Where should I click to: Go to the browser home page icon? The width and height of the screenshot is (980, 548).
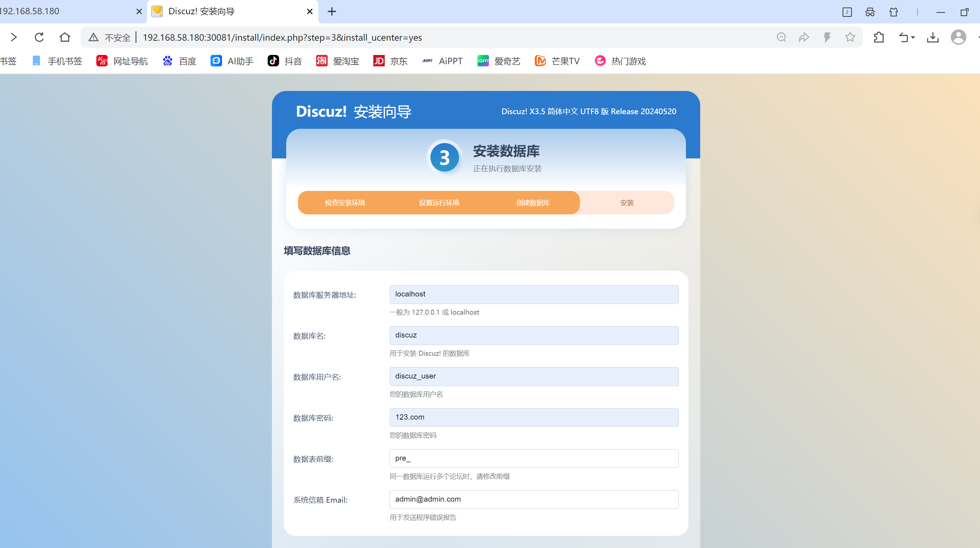tap(65, 37)
